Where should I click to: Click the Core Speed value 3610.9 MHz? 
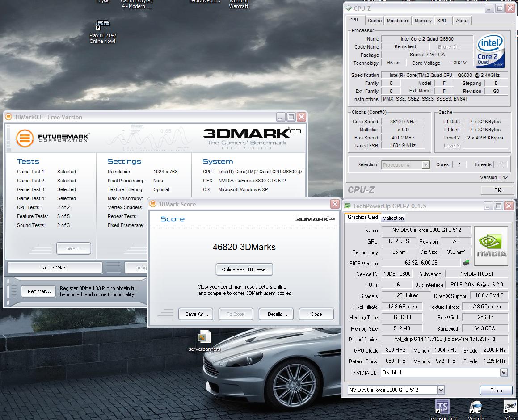coord(403,122)
